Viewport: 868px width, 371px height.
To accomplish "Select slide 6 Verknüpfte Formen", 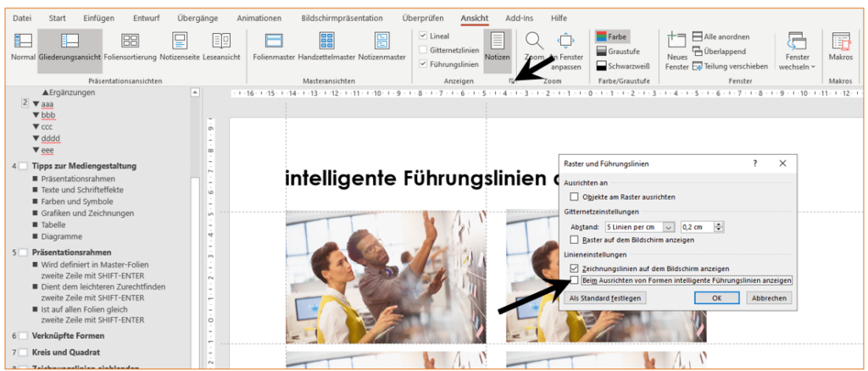I will click(x=68, y=335).
